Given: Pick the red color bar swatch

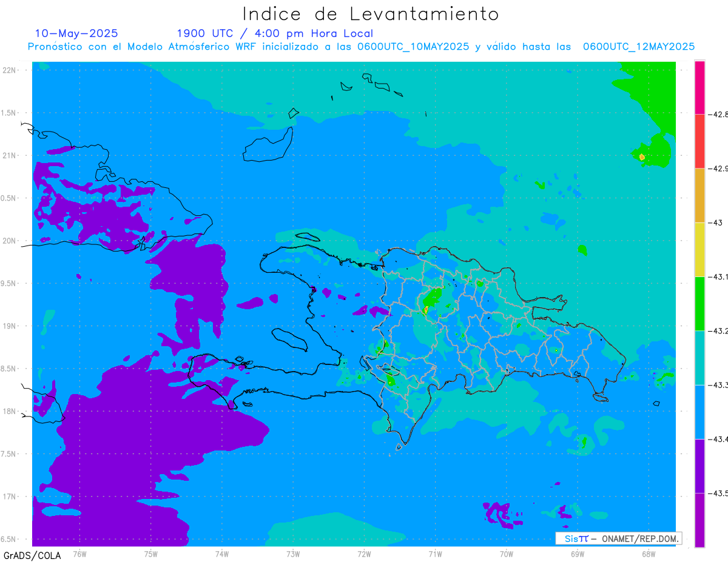Looking at the screenshot, I should pos(699,141).
